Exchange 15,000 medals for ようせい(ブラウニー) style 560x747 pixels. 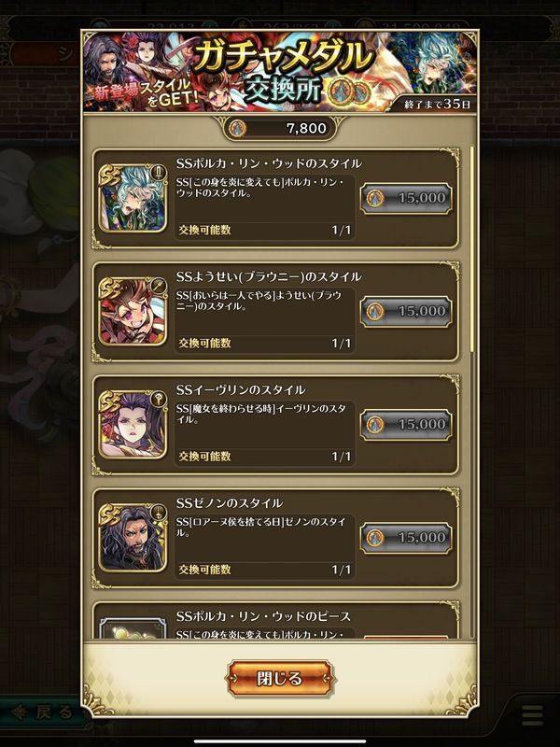click(406, 312)
